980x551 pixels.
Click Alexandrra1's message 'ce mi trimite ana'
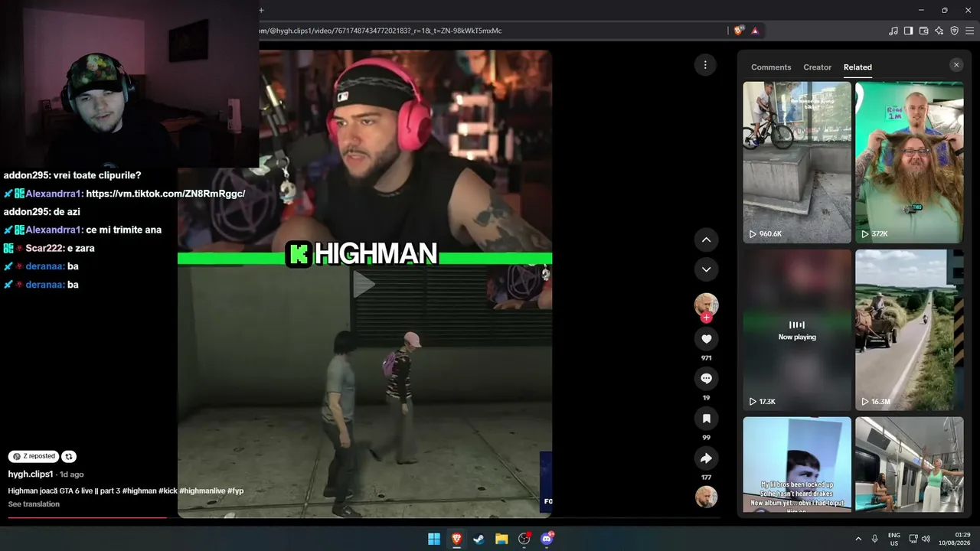coord(123,230)
